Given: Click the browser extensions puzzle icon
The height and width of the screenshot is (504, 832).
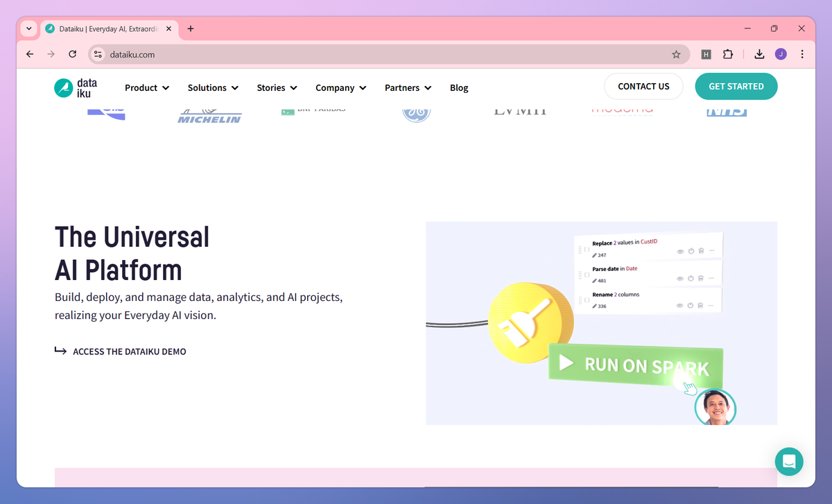Looking at the screenshot, I should tap(728, 53).
